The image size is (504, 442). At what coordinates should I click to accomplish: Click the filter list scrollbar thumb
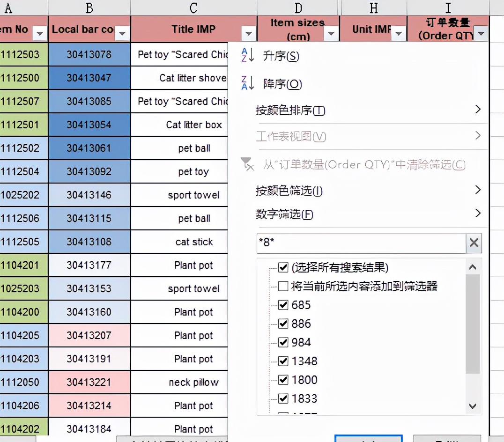[473, 324]
